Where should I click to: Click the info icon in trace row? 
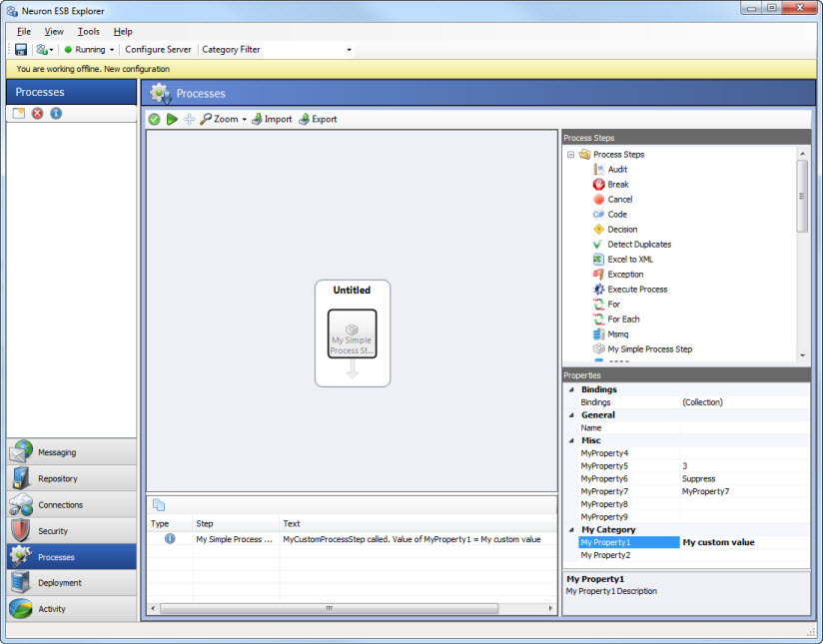click(x=170, y=538)
